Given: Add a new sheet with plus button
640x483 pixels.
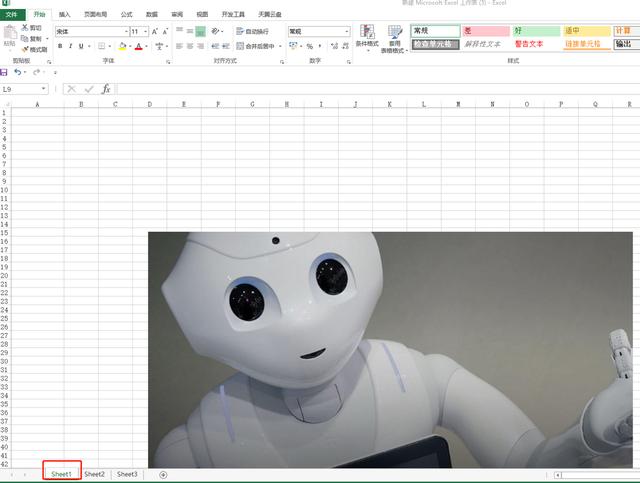Looking at the screenshot, I should pos(163,474).
